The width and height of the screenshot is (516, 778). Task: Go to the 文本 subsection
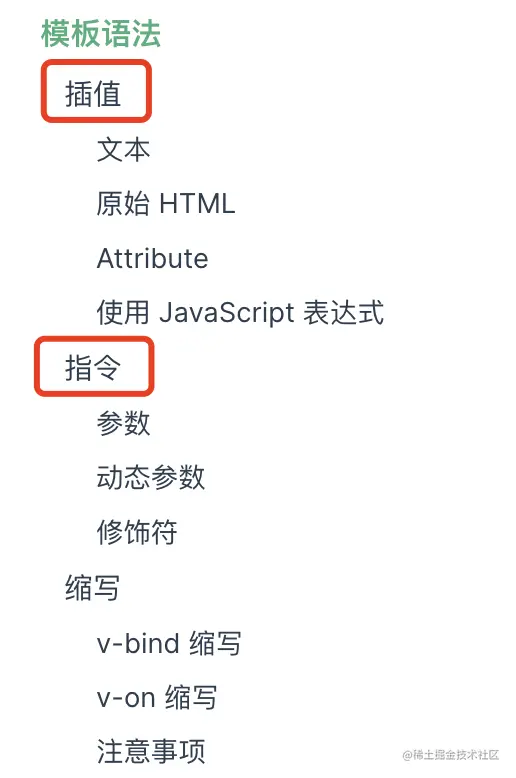124,150
